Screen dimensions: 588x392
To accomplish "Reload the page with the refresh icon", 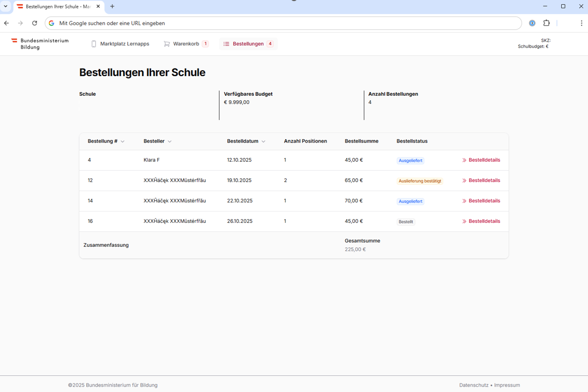I will (x=34, y=23).
